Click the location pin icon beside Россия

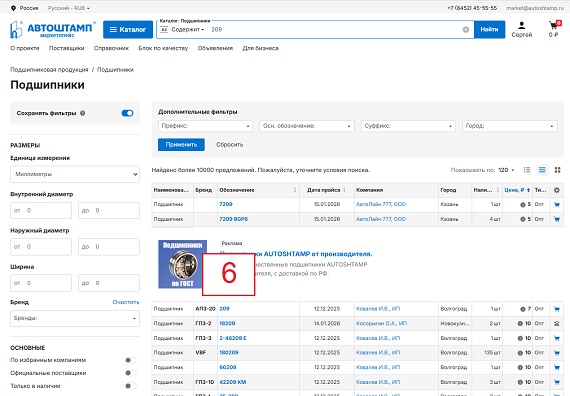13,8
